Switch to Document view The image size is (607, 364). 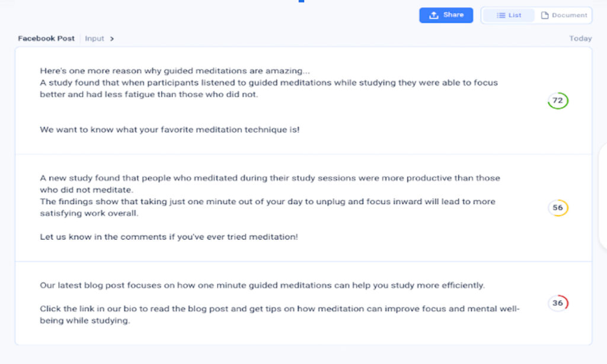(564, 15)
